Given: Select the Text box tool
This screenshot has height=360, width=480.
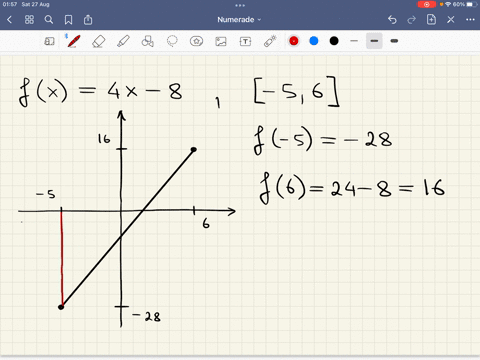Looking at the screenshot, I should click(x=245, y=41).
